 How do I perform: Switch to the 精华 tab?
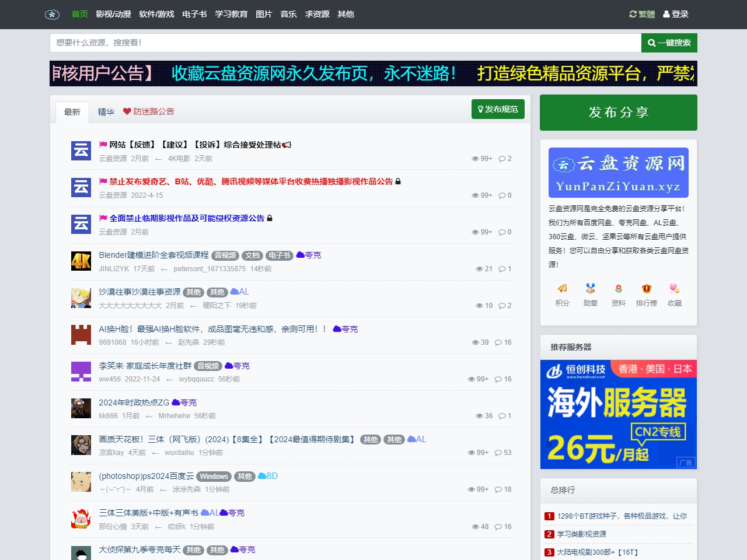pos(105,112)
